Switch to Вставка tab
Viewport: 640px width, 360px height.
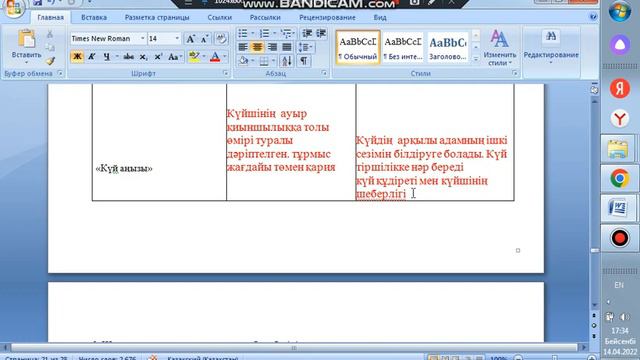(94, 18)
